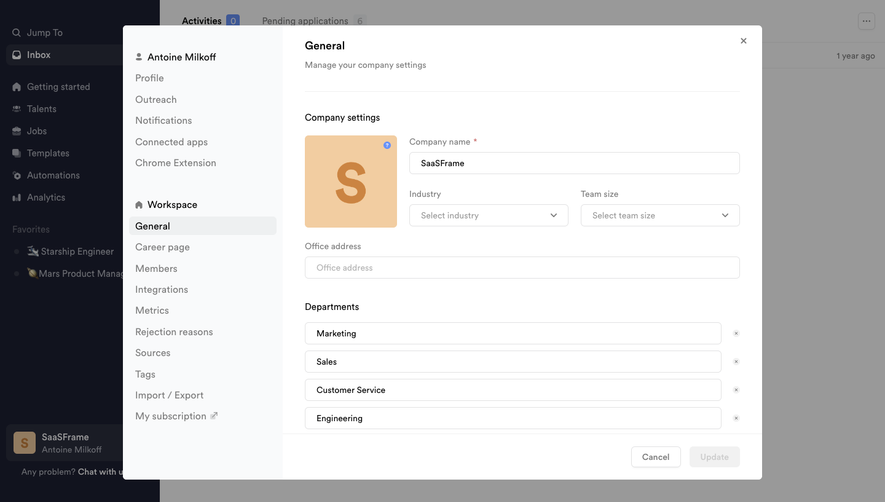
Task: Open the more options menu top right
Action: [866, 21]
